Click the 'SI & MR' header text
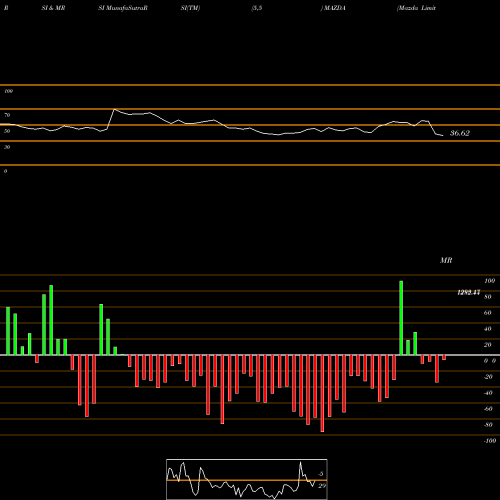The height and width of the screenshot is (500, 500). coord(53,8)
